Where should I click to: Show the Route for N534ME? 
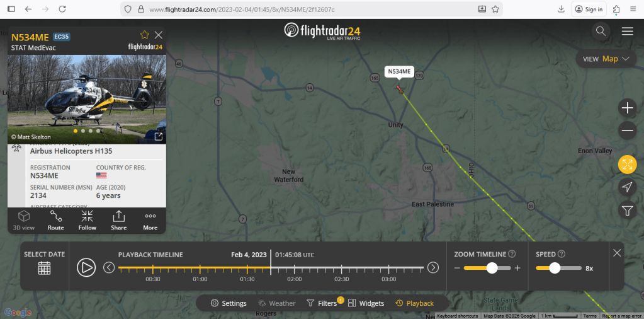pyautogui.click(x=56, y=221)
